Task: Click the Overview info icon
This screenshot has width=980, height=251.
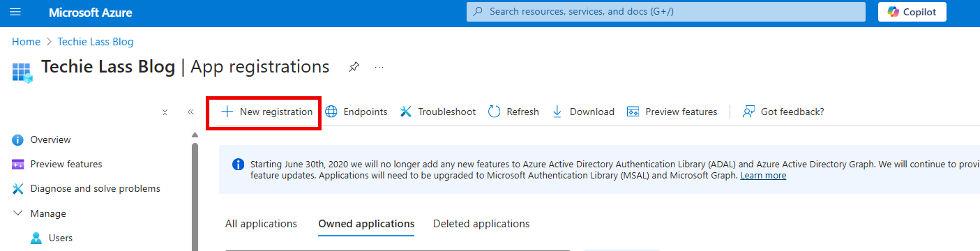Action: coord(18,140)
